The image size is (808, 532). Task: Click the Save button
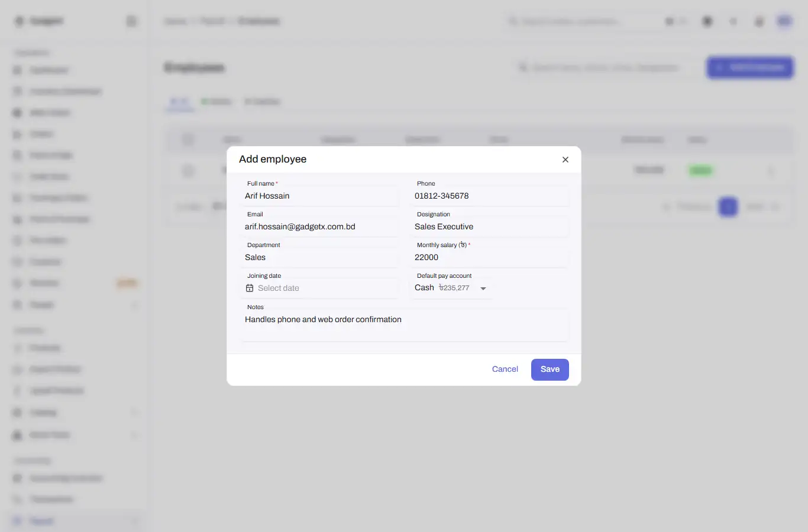pyautogui.click(x=550, y=369)
